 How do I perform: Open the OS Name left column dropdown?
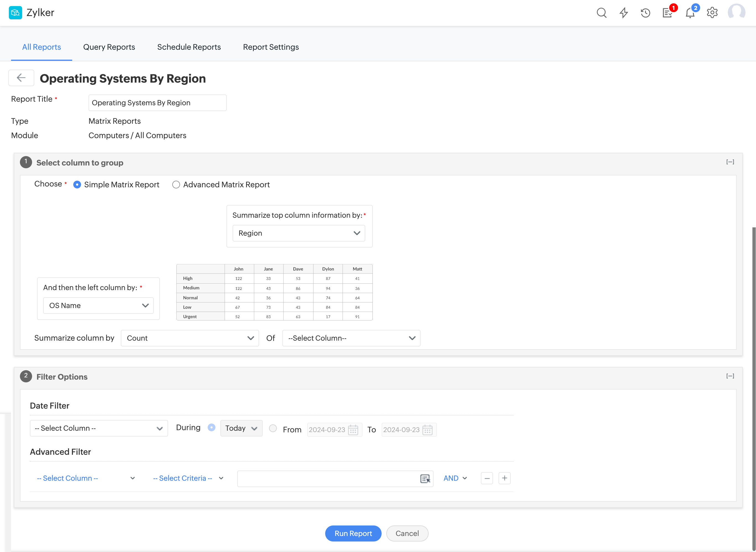[x=98, y=305]
